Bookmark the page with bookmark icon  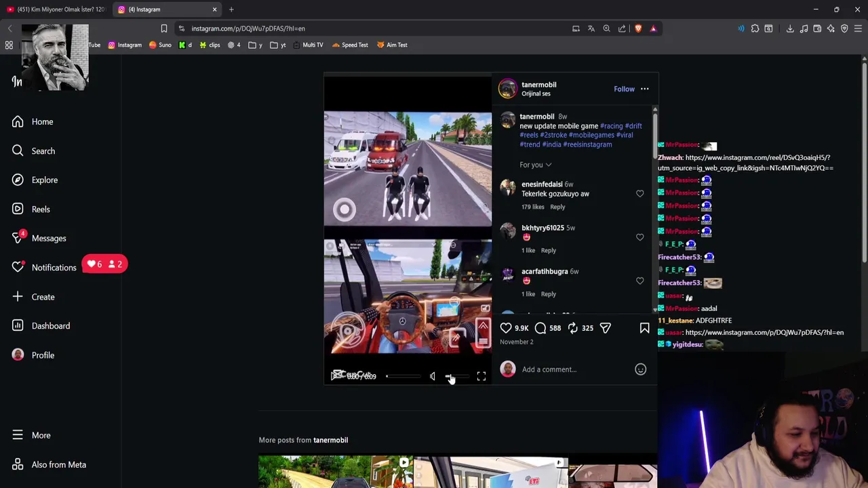point(163,28)
